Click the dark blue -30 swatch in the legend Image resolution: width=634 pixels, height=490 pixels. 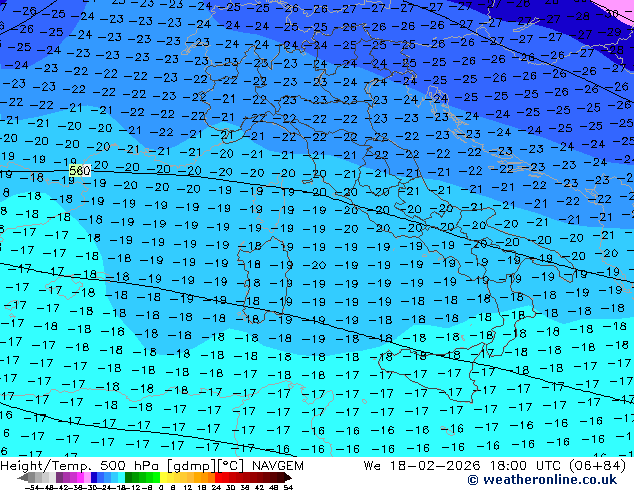click(94, 477)
